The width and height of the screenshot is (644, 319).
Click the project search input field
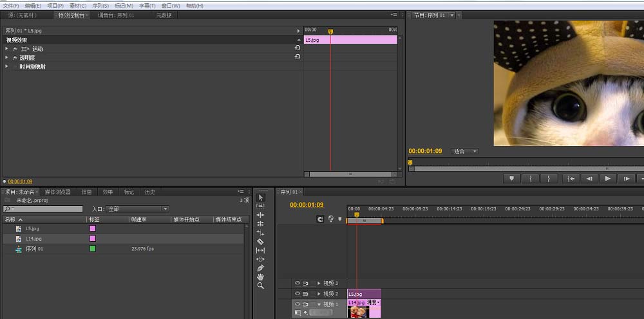[43, 209]
